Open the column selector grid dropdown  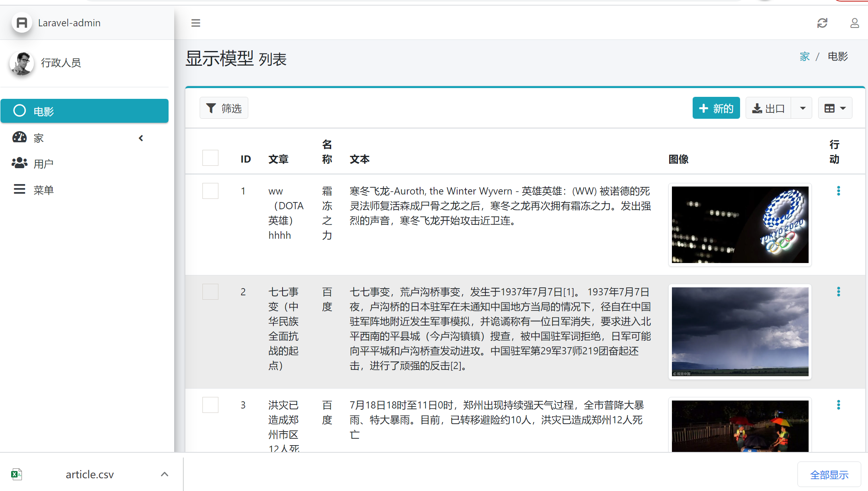835,108
